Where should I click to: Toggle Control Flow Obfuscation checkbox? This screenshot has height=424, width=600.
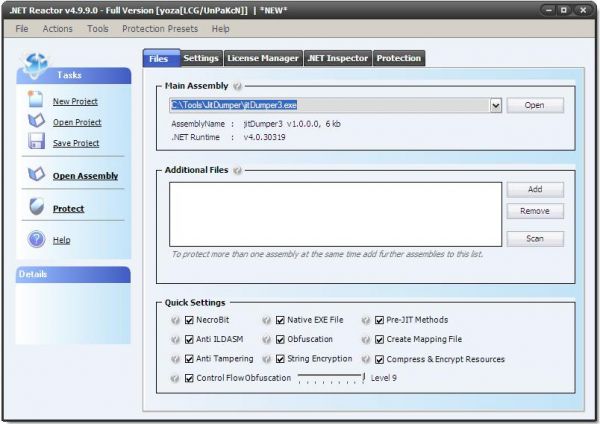click(x=189, y=378)
